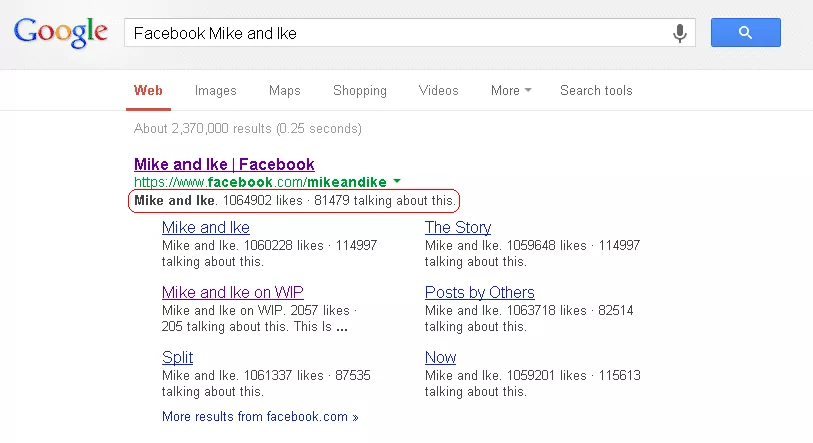Expand the More dropdown menu
This screenshot has width=813, height=443.
coord(511,90)
